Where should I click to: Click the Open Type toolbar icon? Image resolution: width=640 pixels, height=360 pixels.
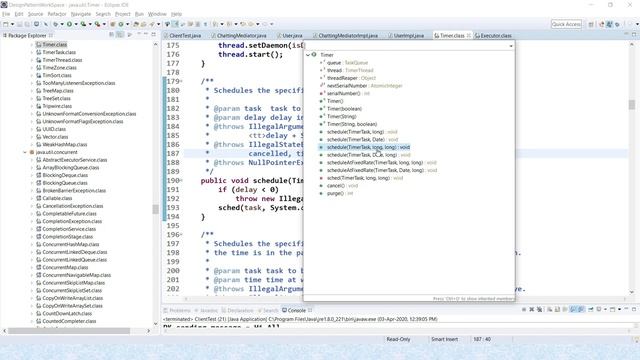click(x=136, y=24)
